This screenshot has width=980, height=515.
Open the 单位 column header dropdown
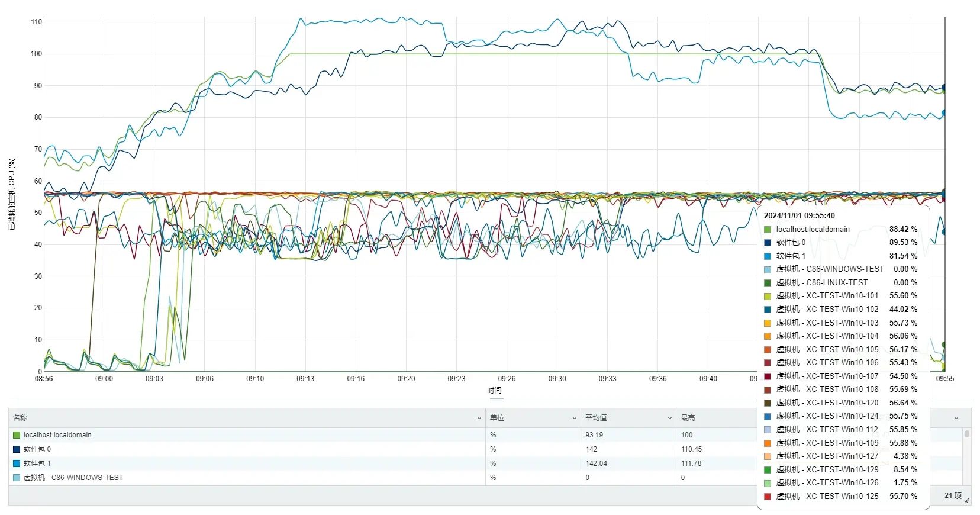click(574, 418)
